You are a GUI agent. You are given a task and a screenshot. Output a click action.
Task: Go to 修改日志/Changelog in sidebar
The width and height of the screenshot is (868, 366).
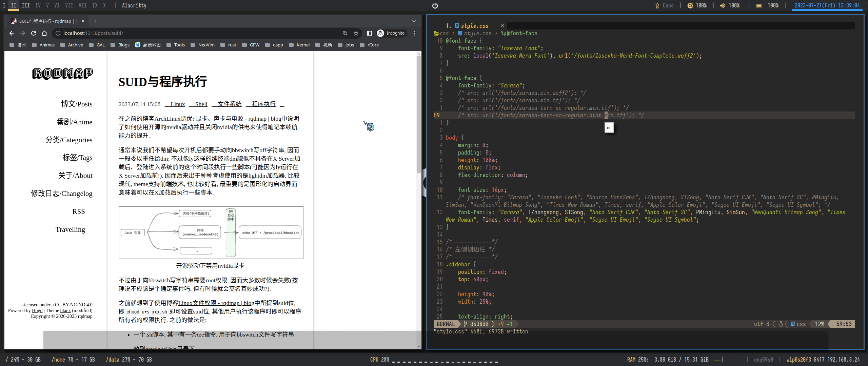(x=62, y=193)
